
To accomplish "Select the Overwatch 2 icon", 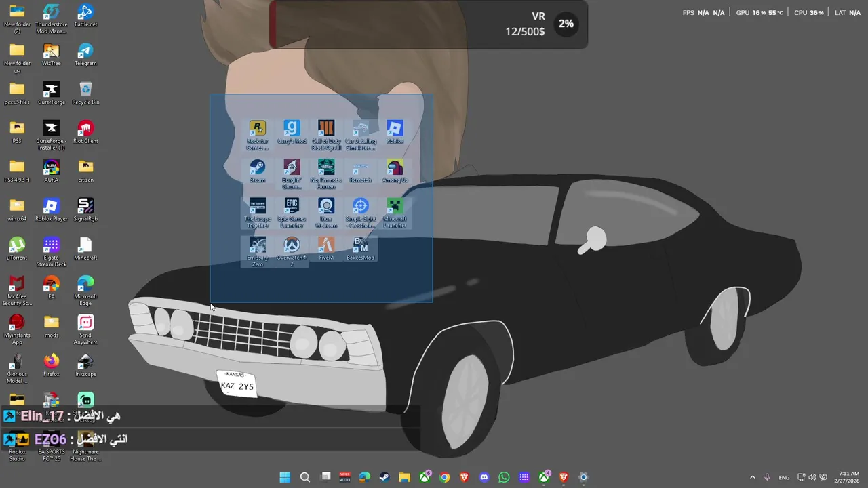I will pos(292,251).
